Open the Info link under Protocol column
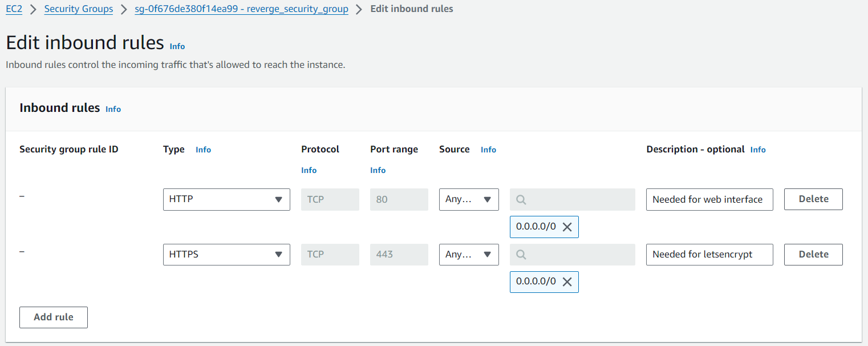Image resolution: width=868 pixels, height=346 pixels. coord(309,170)
